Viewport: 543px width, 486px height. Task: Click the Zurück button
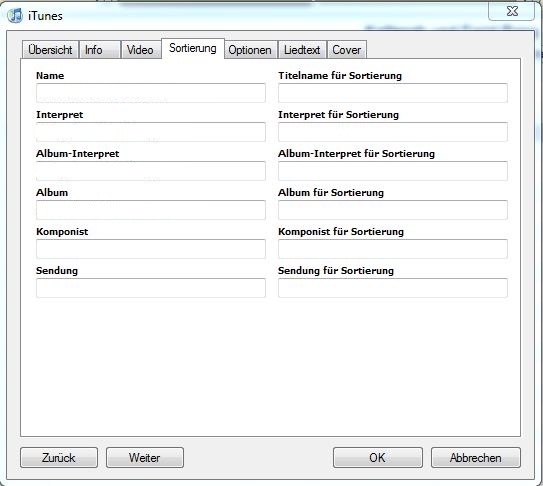point(59,458)
